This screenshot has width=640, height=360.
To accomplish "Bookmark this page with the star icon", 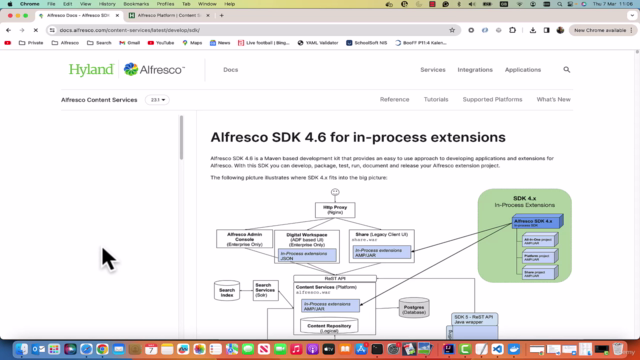I will coord(452,30).
